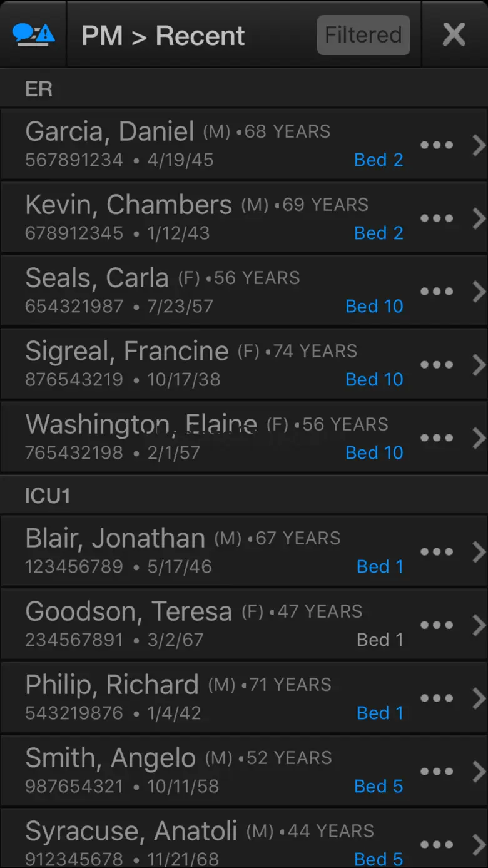Open more options for Kevin, Chambers
Screen dimensions: 488x868
pos(437,218)
